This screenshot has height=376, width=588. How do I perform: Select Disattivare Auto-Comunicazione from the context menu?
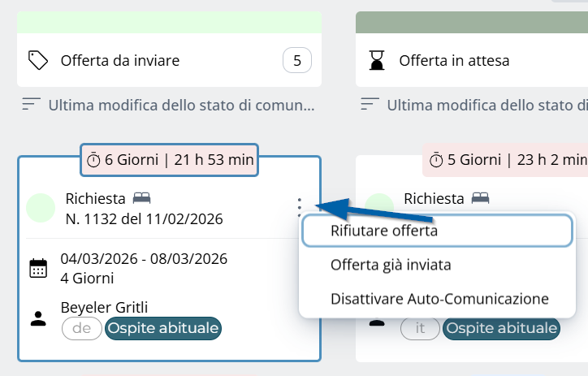click(439, 298)
